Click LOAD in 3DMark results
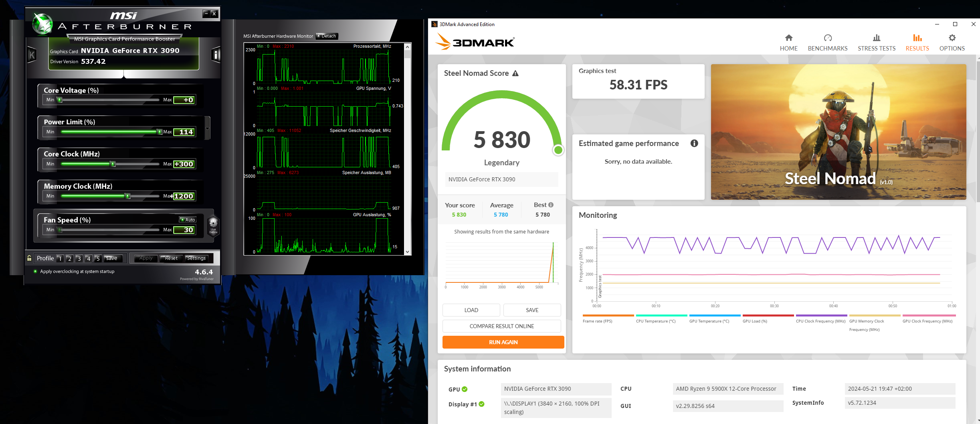The height and width of the screenshot is (424, 980). tap(471, 310)
